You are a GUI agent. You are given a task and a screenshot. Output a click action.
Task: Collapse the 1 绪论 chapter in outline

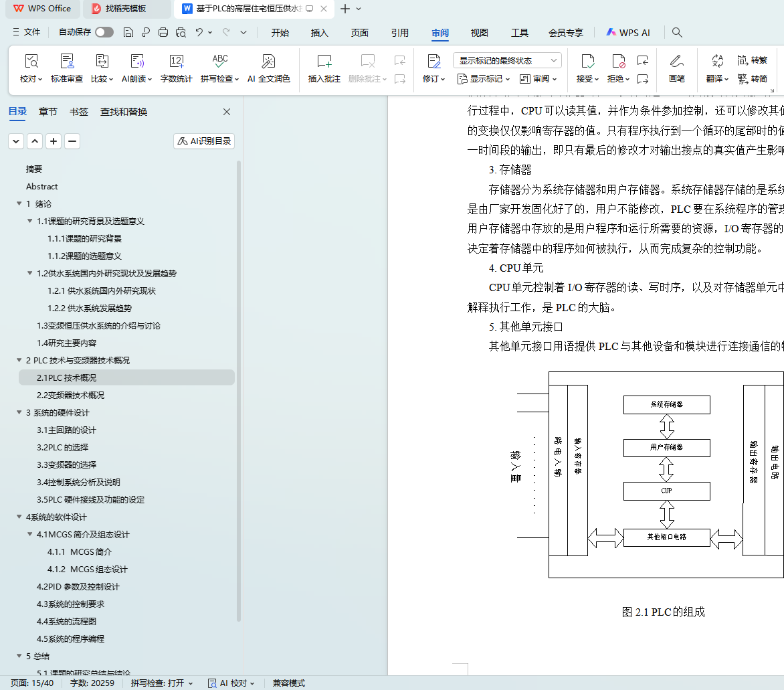(19, 204)
